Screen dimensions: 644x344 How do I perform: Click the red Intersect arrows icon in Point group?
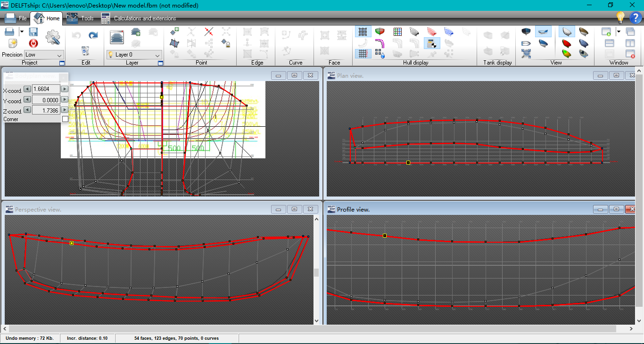tap(209, 32)
